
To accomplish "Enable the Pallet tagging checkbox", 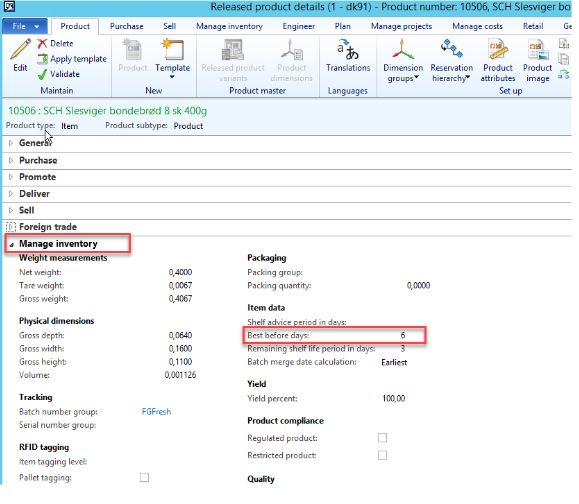I will point(144,477).
